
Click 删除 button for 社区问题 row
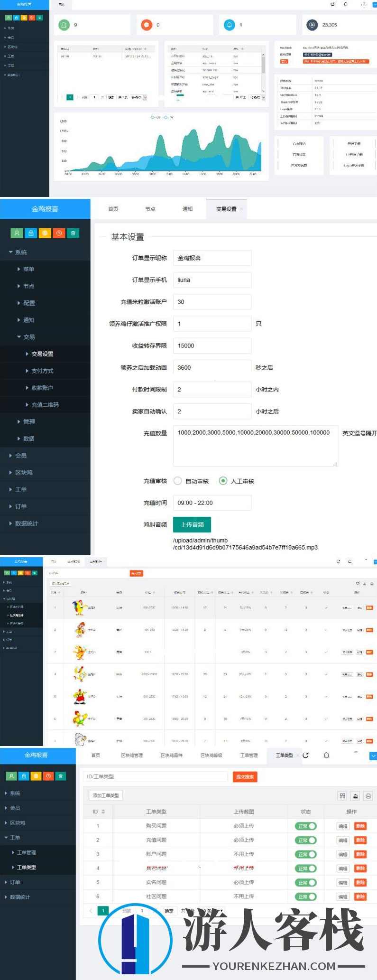click(x=360, y=896)
